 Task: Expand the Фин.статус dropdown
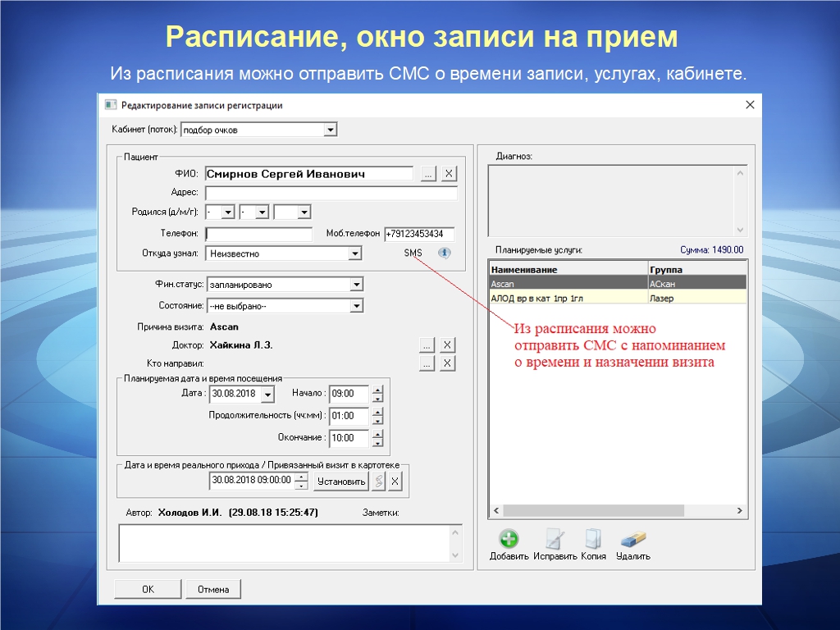[x=356, y=285]
